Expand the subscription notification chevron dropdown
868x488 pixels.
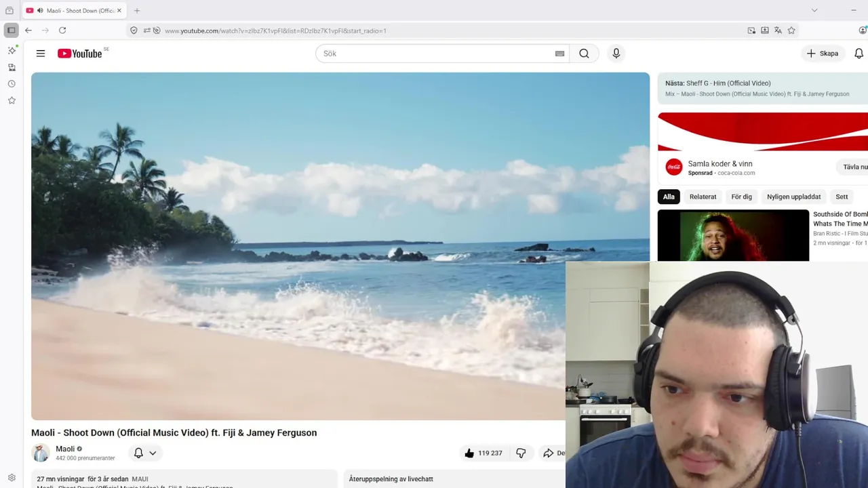(153, 453)
